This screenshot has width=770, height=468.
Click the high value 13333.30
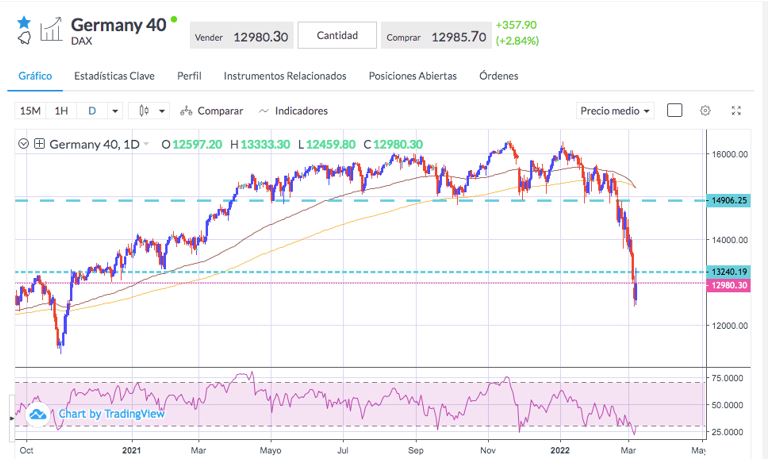pyautogui.click(x=265, y=144)
